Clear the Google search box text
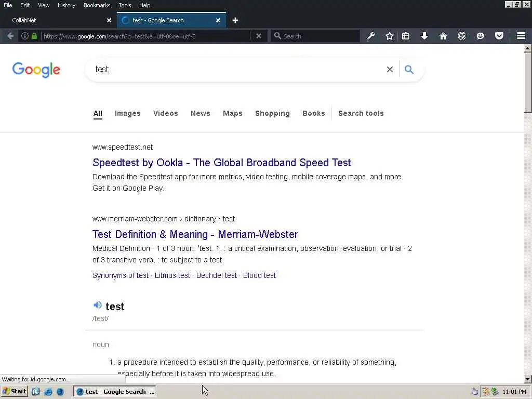 (x=390, y=70)
